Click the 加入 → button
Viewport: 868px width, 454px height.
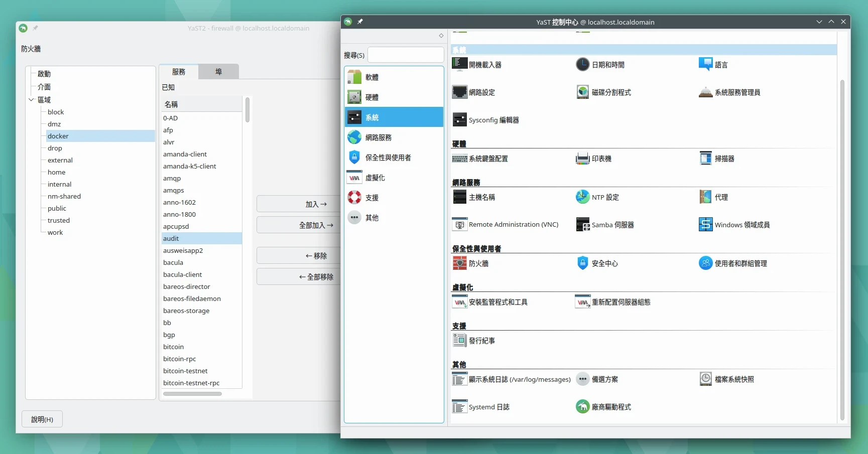298,204
